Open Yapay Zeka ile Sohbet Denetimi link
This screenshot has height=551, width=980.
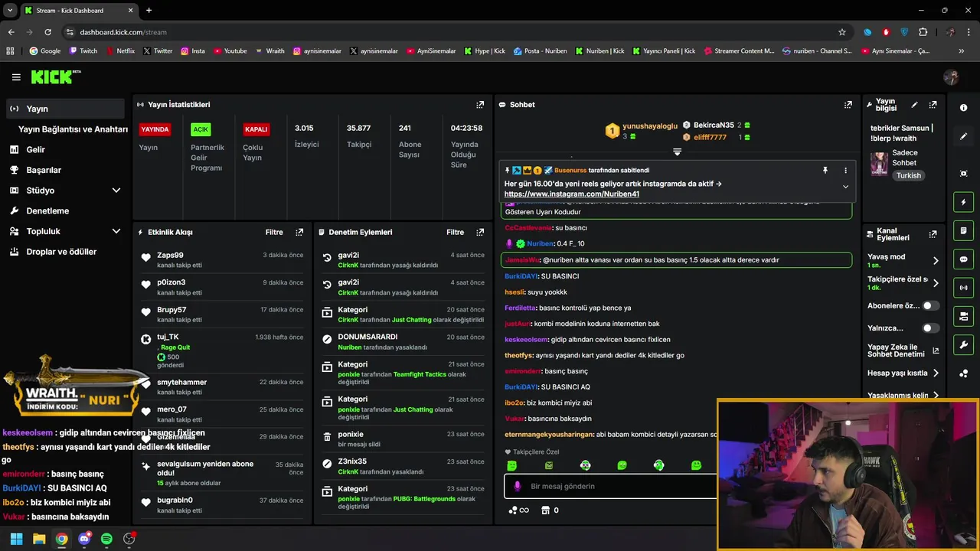click(x=903, y=350)
